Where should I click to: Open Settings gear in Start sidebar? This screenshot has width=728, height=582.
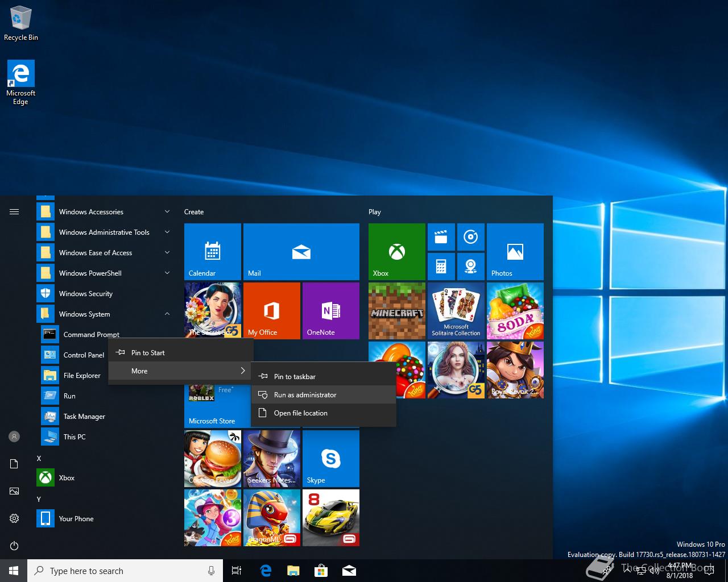[14, 518]
